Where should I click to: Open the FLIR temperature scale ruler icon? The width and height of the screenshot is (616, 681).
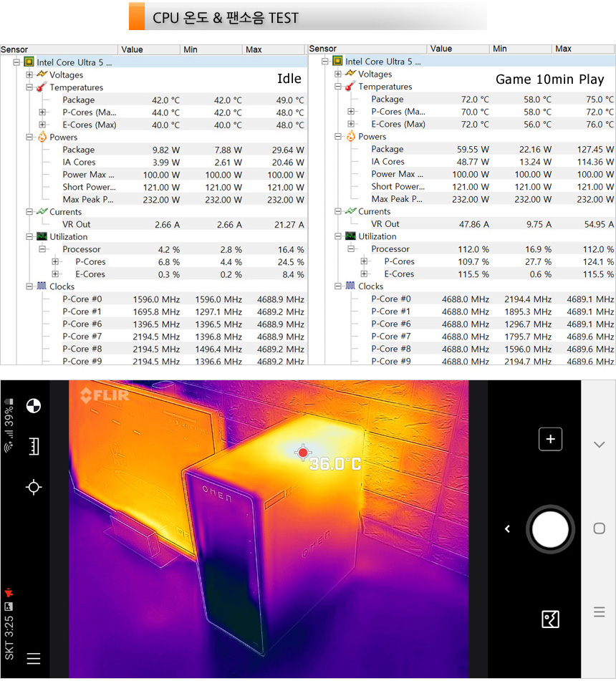[x=33, y=446]
